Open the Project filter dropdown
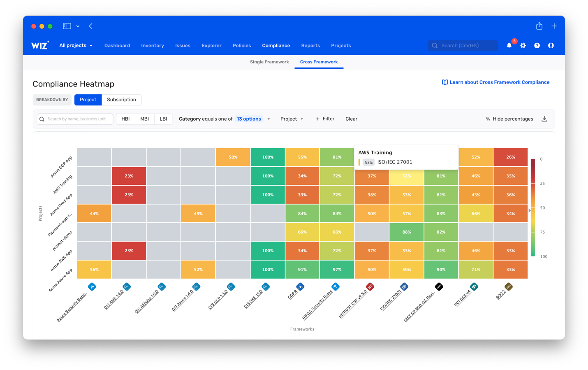 292,119
